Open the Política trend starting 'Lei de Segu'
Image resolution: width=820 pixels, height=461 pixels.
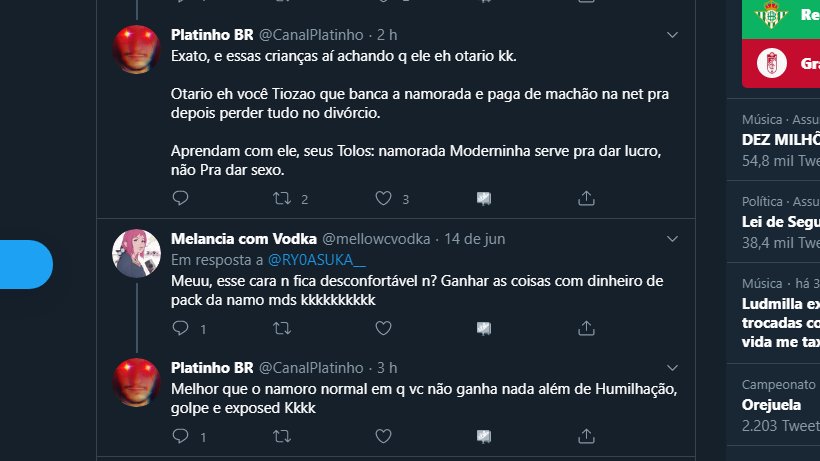tap(780, 222)
